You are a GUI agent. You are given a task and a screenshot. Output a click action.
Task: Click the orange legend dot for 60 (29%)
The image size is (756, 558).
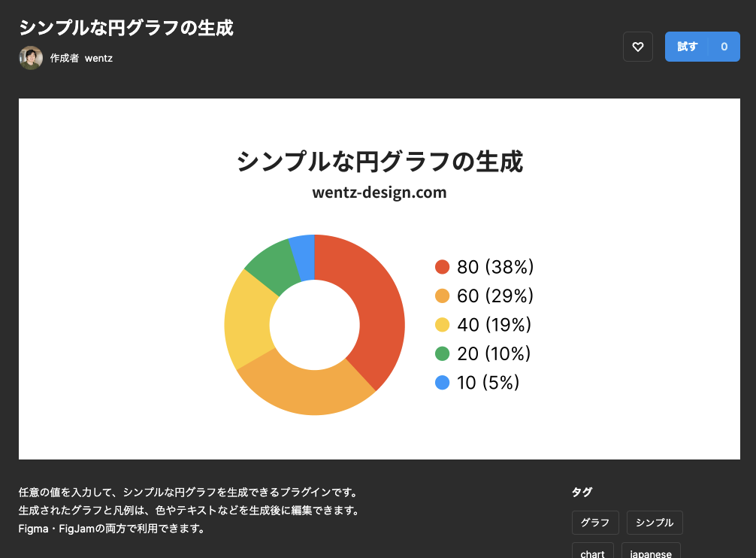coord(443,296)
